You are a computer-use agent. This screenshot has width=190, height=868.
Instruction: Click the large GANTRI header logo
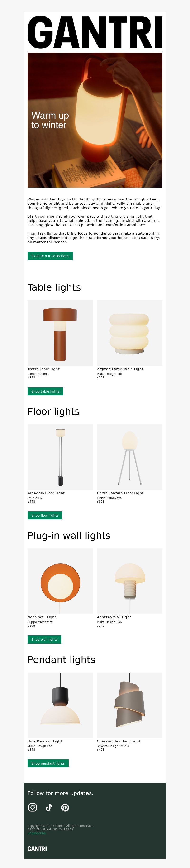pos(95,32)
